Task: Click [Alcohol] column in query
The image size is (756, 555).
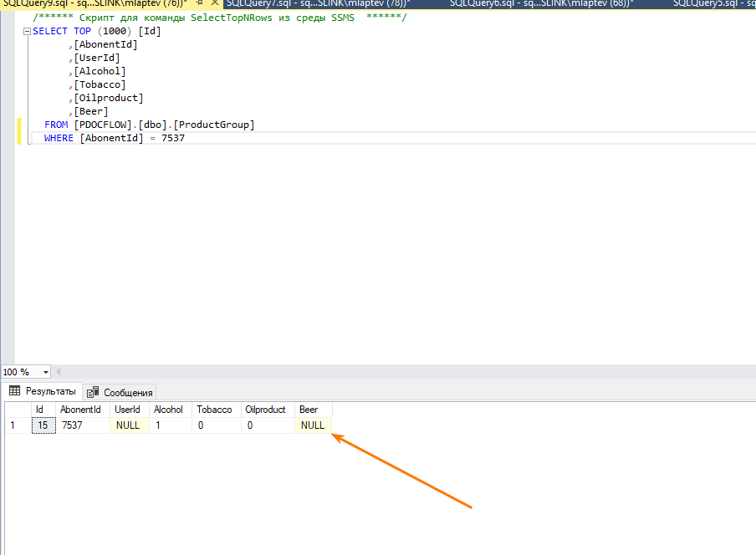Action: pyautogui.click(x=100, y=71)
